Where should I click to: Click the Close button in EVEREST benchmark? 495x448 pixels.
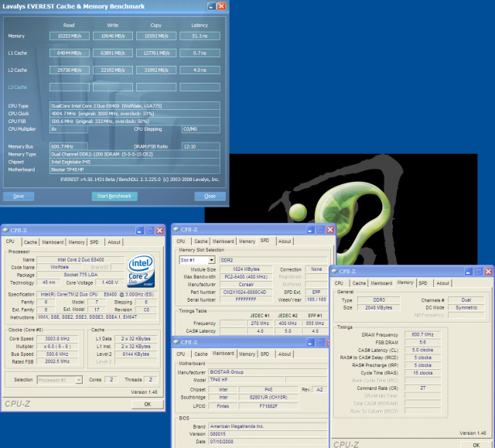[x=210, y=196]
